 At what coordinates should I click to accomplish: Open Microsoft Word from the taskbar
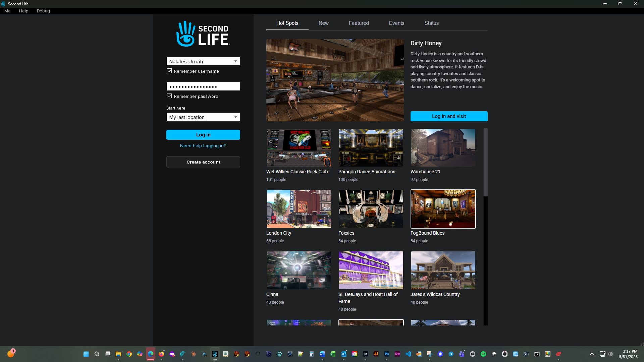click(322, 354)
